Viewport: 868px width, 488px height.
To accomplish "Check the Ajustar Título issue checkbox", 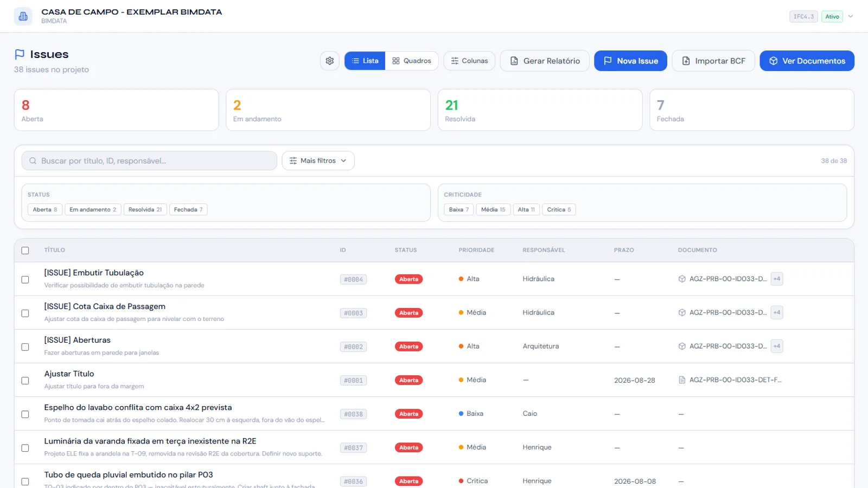I will click(25, 380).
